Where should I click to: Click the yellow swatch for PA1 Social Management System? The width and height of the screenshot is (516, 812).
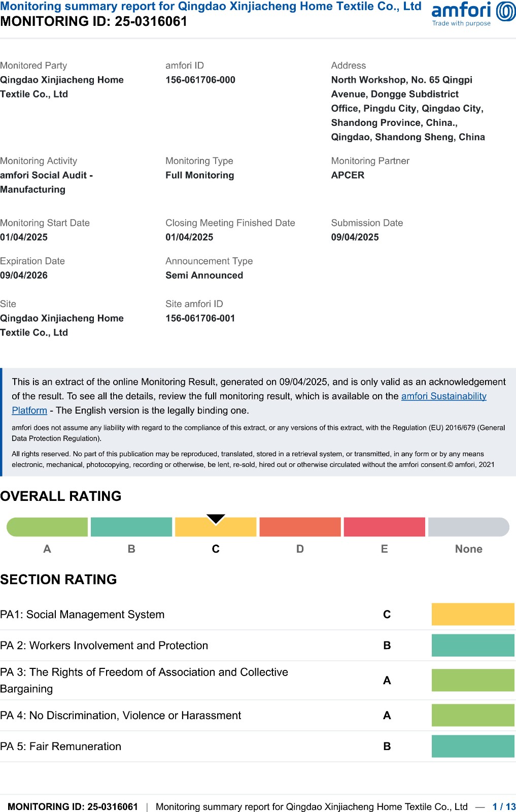click(x=472, y=614)
